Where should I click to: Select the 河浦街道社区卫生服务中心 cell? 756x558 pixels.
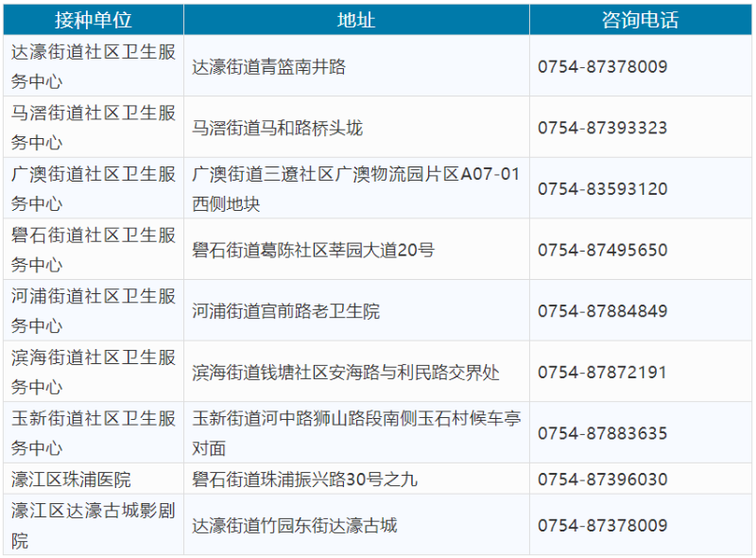[x=93, y=311]
